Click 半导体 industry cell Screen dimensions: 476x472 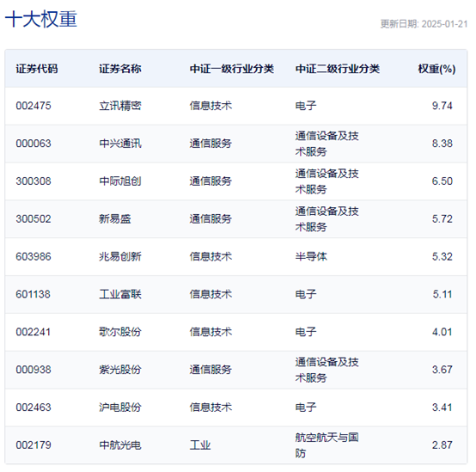pyautogui.click(x=311, y=256)
